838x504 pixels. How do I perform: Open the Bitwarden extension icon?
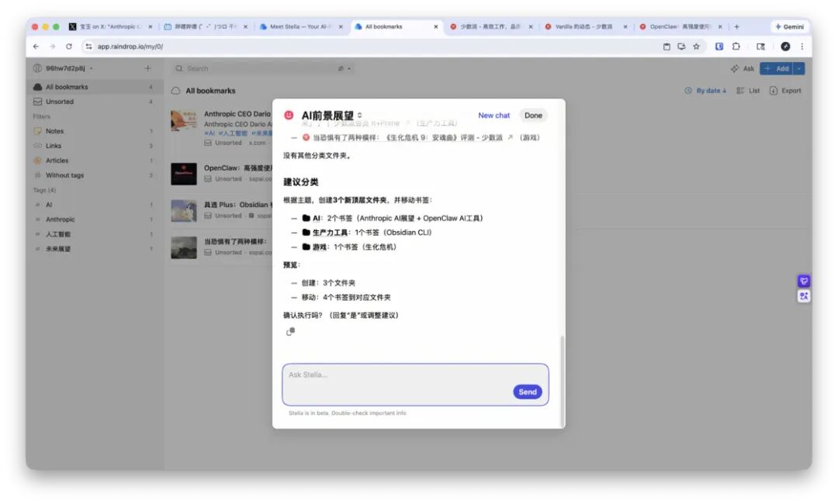tap(719, 47)
